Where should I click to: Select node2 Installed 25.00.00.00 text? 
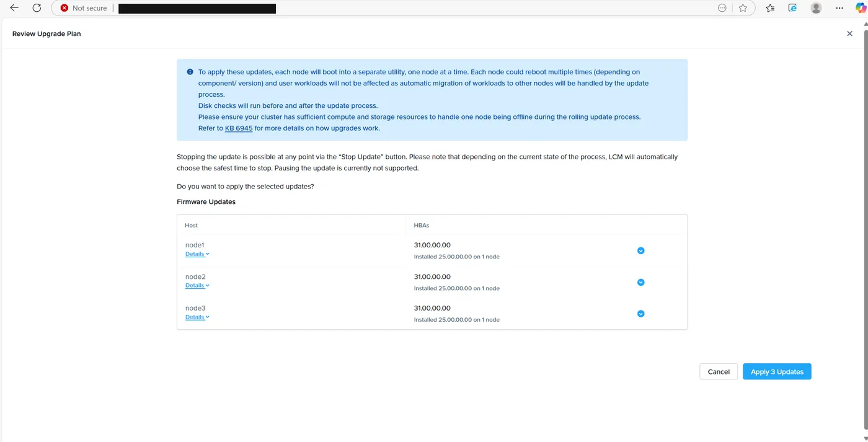click(456, 288)
